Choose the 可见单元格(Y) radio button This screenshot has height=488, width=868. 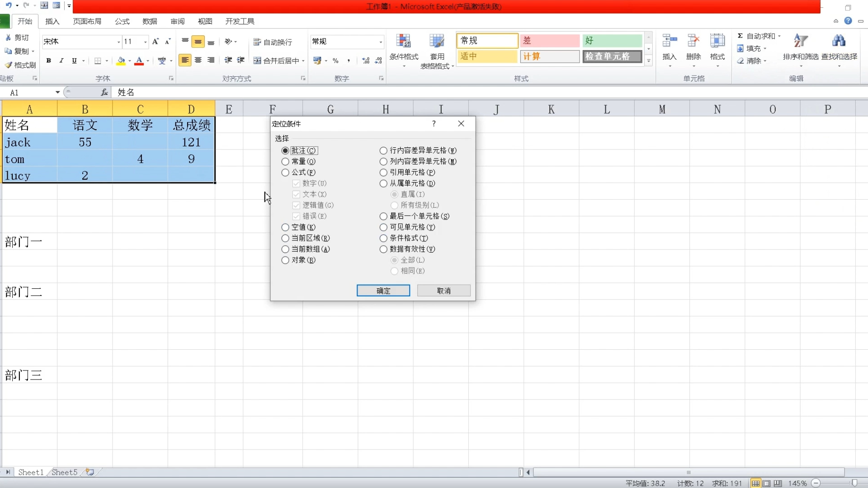[x=383, y=227]
